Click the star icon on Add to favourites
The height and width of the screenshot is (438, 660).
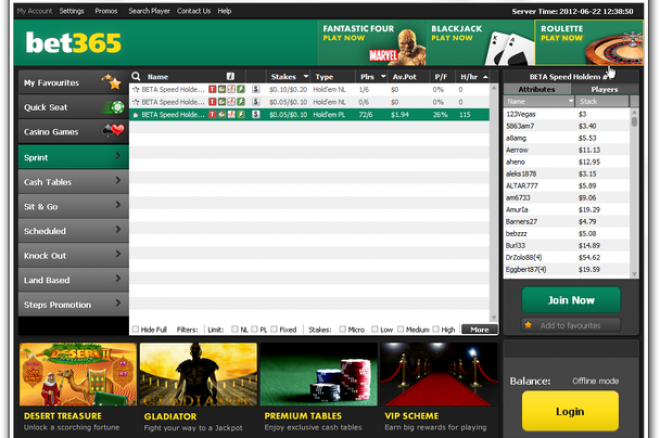pyautogui.click(x=528, y=325)
